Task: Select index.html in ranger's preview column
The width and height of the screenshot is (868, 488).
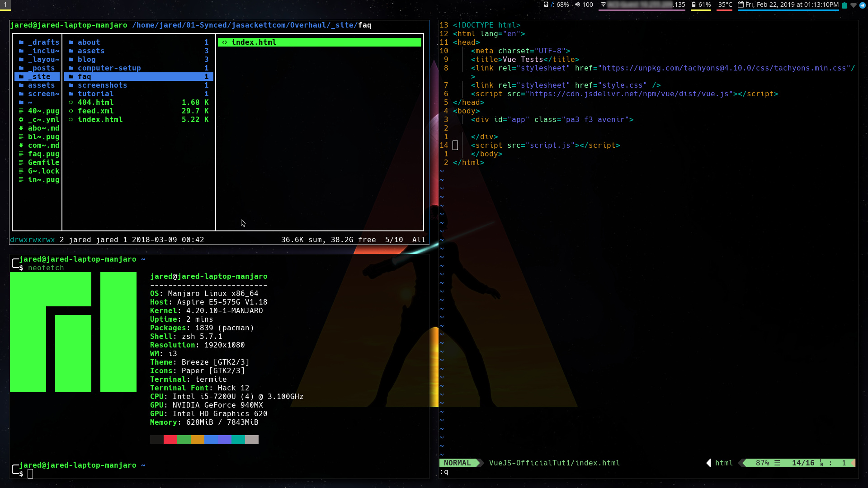Action: click(320, 42)
